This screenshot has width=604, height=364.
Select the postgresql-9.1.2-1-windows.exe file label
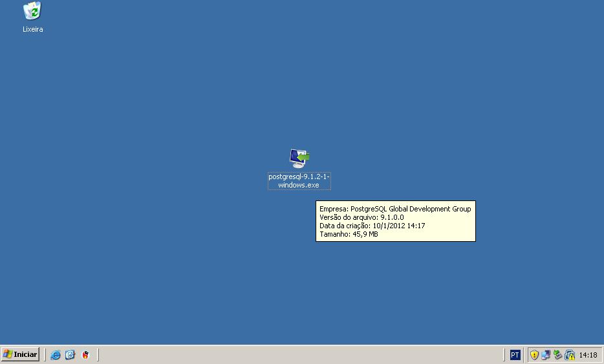299,181
